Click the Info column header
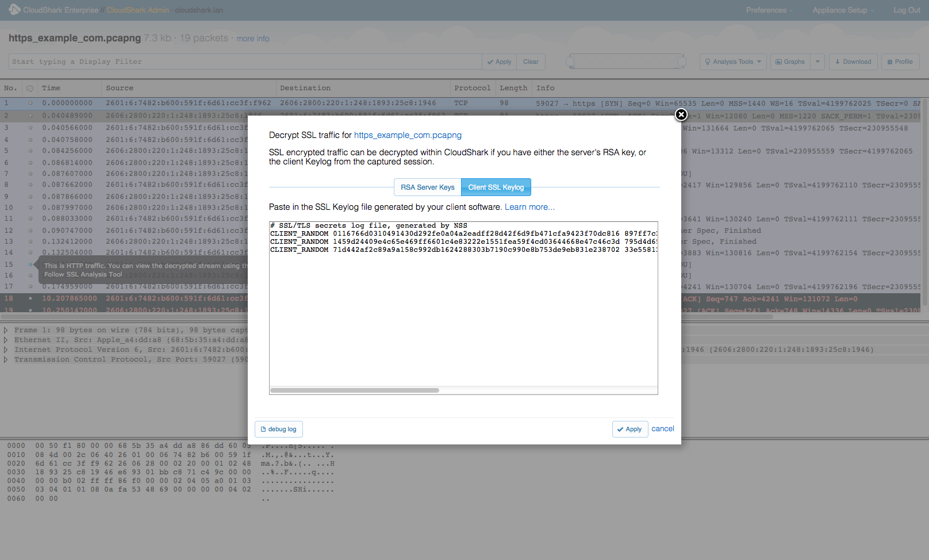929x560 pixels. [546, 89]
